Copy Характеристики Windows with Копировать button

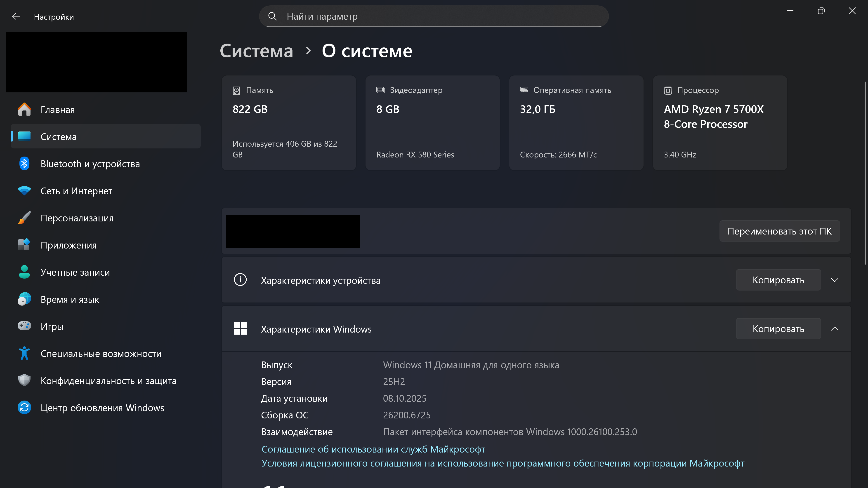click(x=778, y=329)
